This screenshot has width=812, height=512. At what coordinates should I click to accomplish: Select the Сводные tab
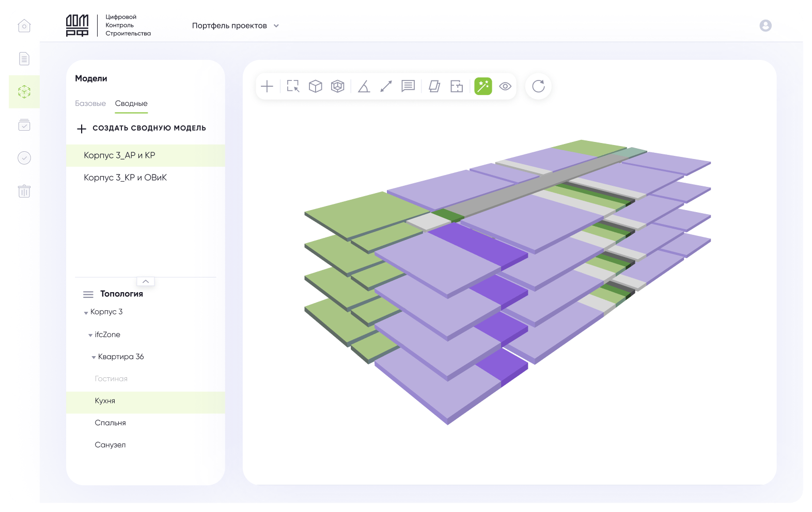[131, 104]
